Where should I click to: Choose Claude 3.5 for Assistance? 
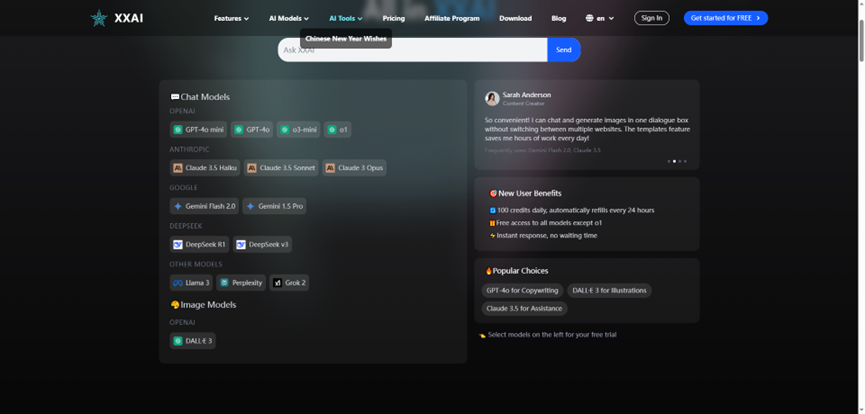(524, 309)
